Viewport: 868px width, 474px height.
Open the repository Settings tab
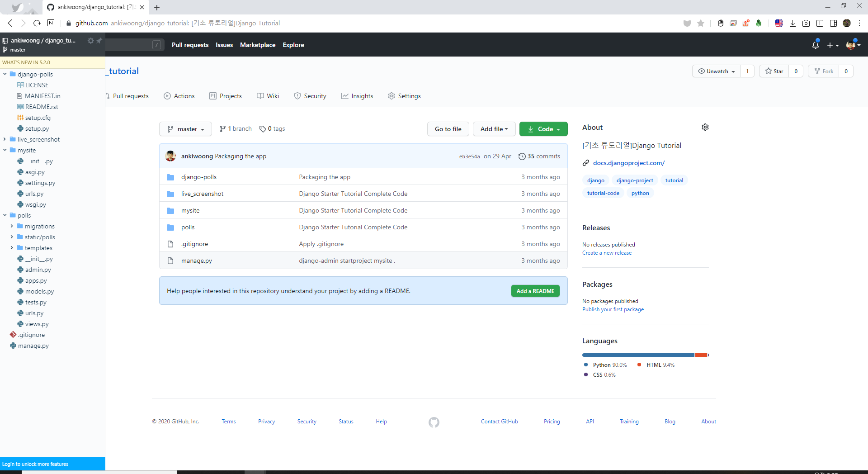(x=404, y=96)
